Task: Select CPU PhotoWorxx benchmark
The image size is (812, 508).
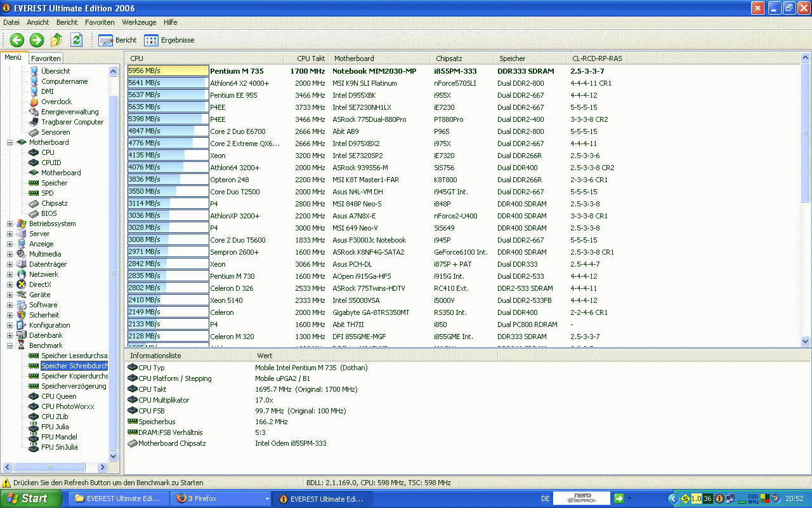Action: tap(68, 406)
